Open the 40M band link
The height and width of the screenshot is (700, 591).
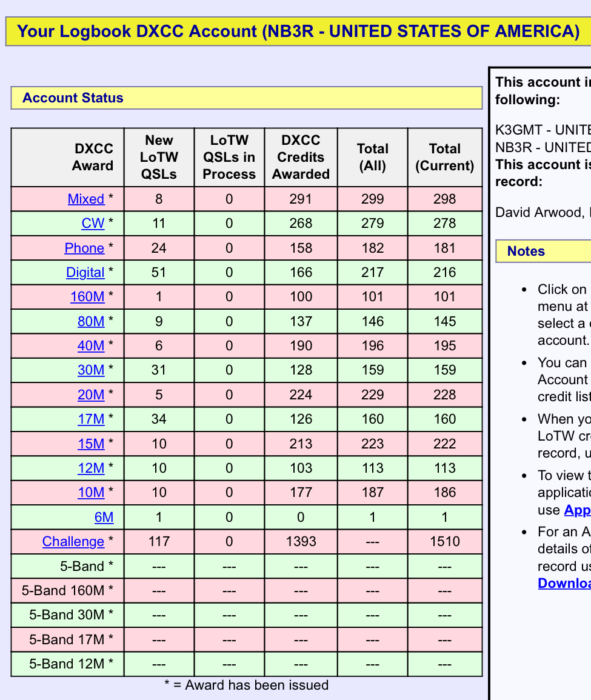point(91,346)
